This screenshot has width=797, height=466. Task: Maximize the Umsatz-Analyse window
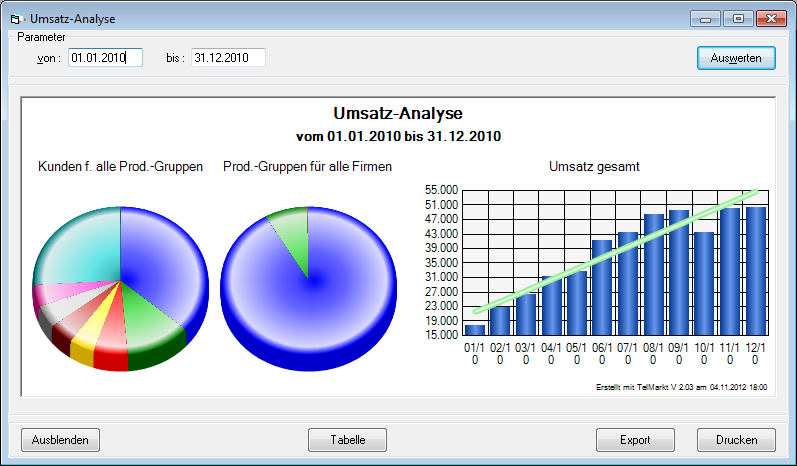click(738, 18)
